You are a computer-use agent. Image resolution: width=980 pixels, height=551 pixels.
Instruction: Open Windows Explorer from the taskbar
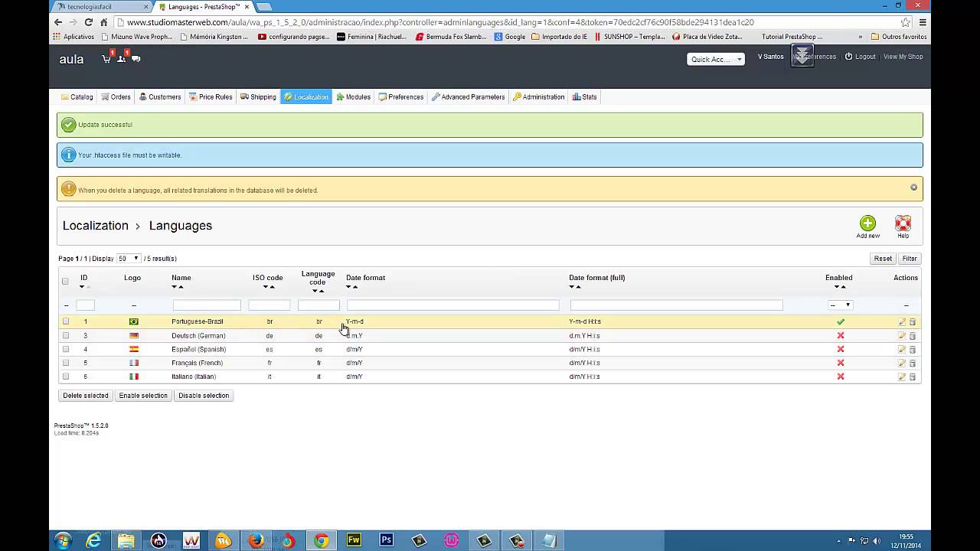126,540
